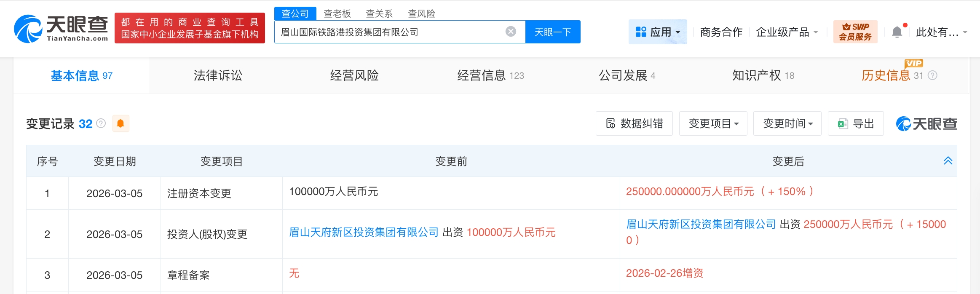
Task: Open the notification bell
Action: point(897,32)
